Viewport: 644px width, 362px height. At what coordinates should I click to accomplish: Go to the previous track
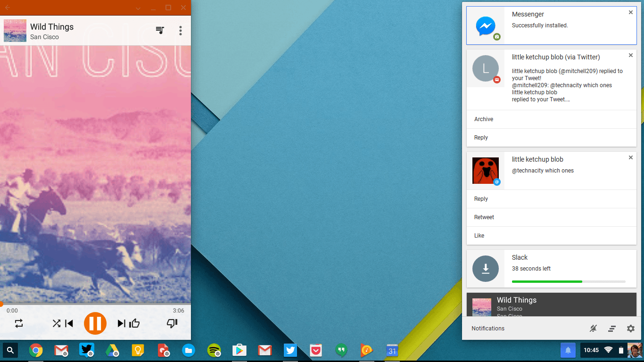coord(69,323)
